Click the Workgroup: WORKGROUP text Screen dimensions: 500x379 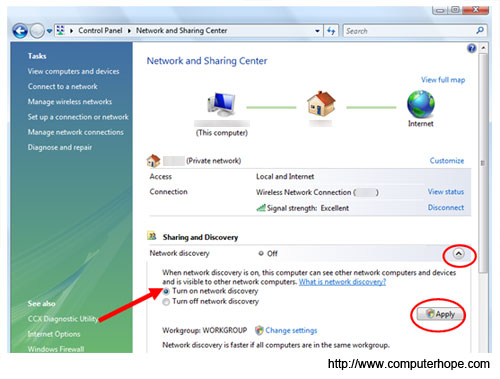pos(205,330)
